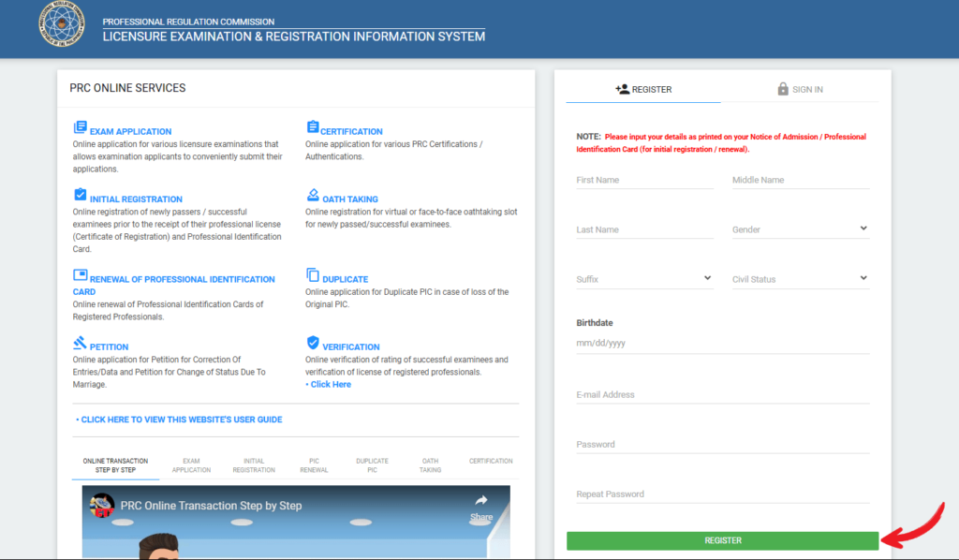This screenshot has height=560, width=959.
Task: Expand the Suffix dropdown
Action: tap(644, 279)
